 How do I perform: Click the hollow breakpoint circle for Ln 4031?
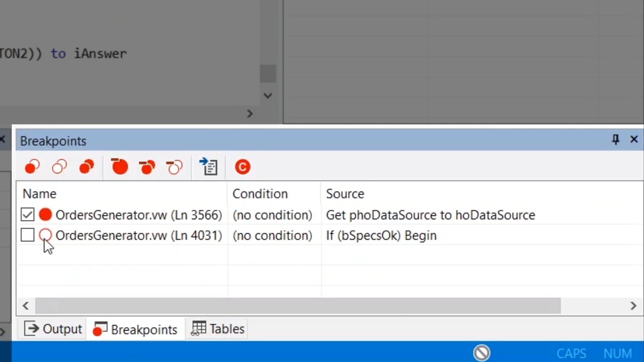45,235
